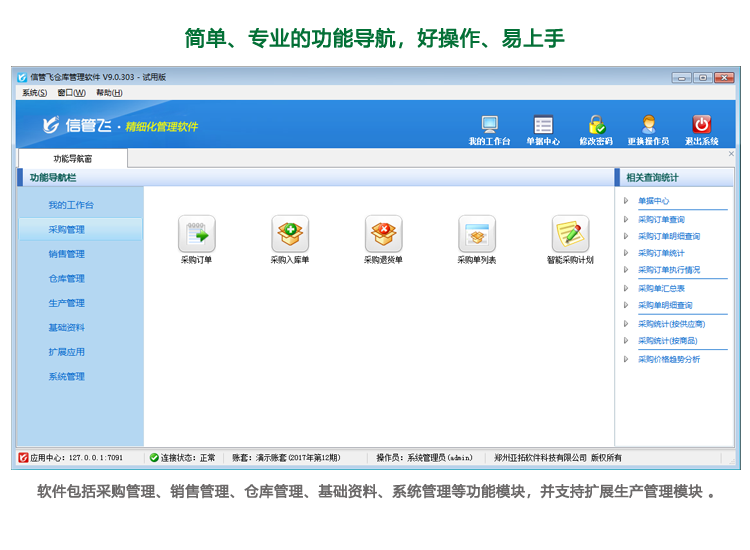The image size is (750, 550).
Task: Click the 我的工作台 monitor toolbar icon
Action: tap(490, 125)
